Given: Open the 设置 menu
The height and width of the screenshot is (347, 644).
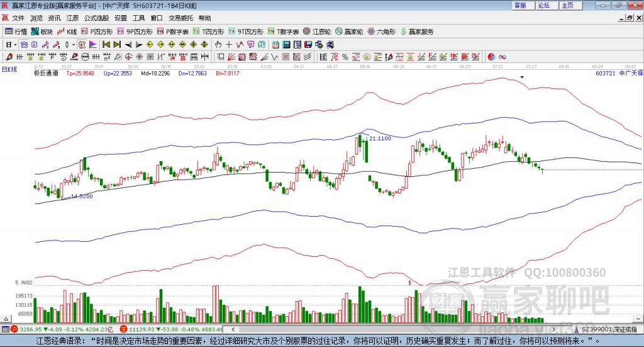Looking at the screenshot, I should point(121,18).
